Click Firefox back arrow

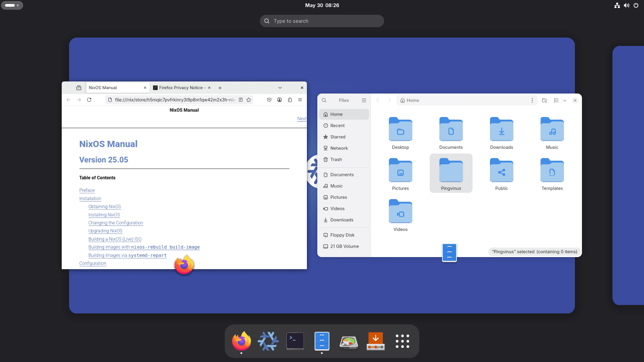[68, 100]
